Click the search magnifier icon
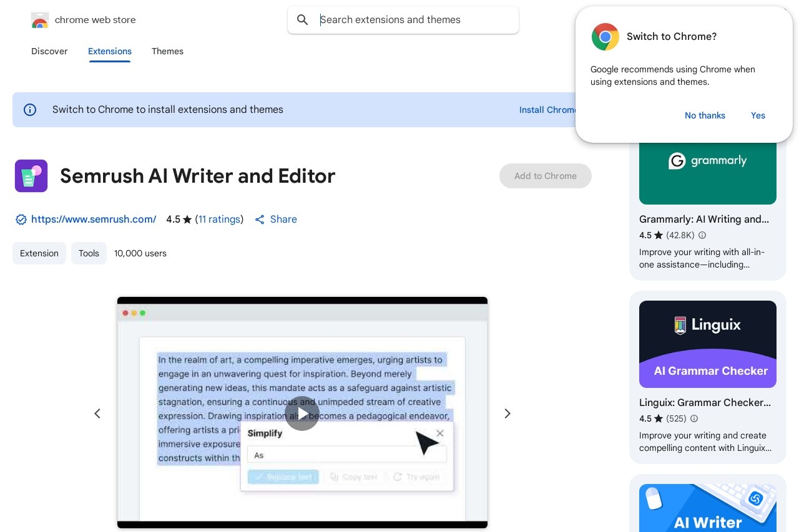The width and height of the screenshot is (799, 532). tap(303, 20)
